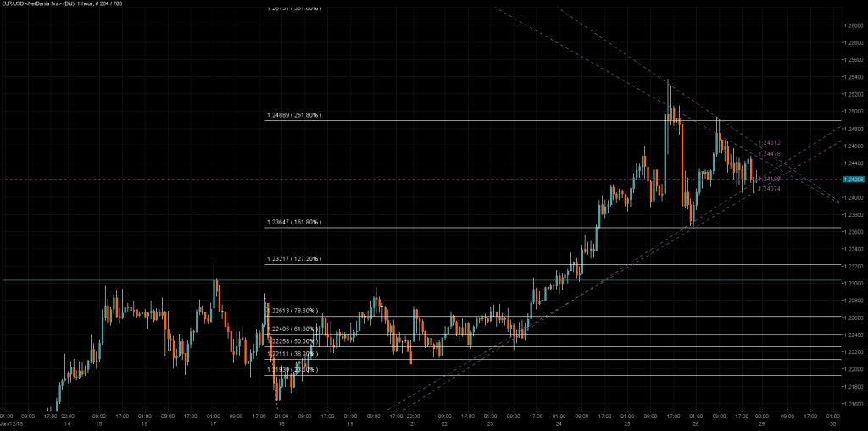Image resolution: width=868 pixels, height=431 pixels.
Task: Click date 23 on the time axis
Action: (x=490, y=424)
